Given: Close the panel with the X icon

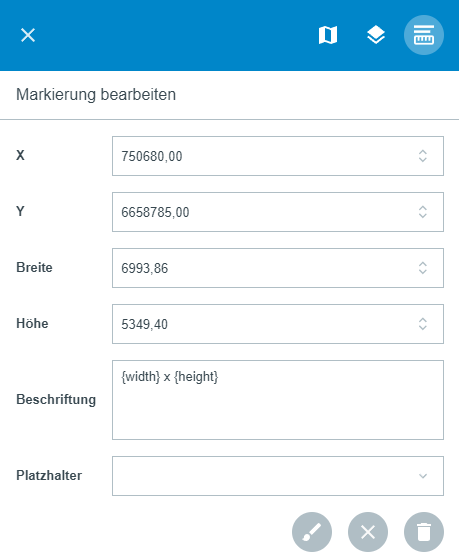Looking at the screenshot, I should (28, 35).
